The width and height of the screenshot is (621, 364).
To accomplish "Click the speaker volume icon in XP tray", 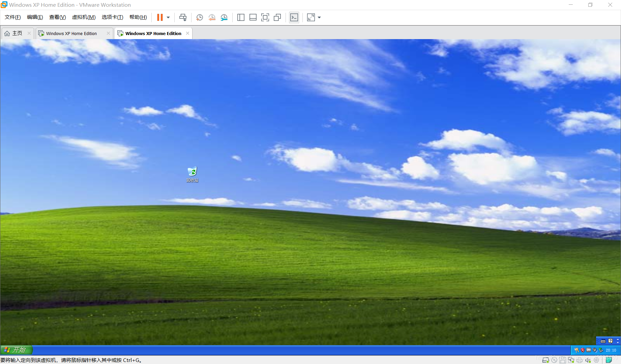I will (595, 350).
